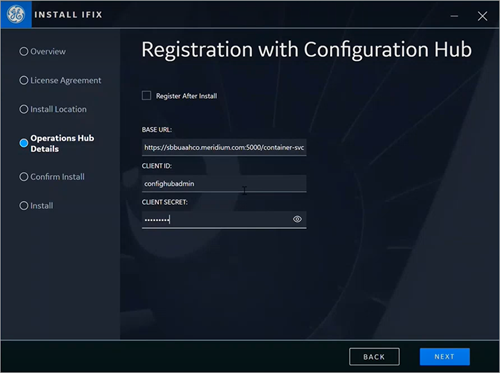The image size is (500, 373).
Task: Select License Agreement step circle
Action: (x=24, y=80)
